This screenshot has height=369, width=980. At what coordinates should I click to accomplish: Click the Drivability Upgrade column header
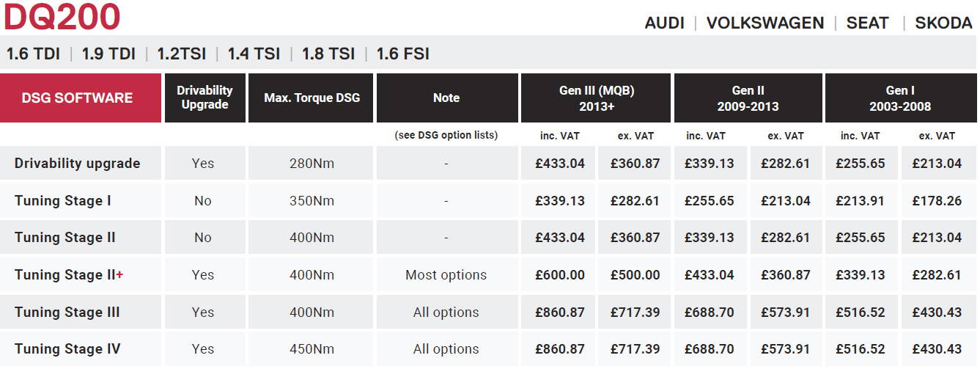coord(205,98)
